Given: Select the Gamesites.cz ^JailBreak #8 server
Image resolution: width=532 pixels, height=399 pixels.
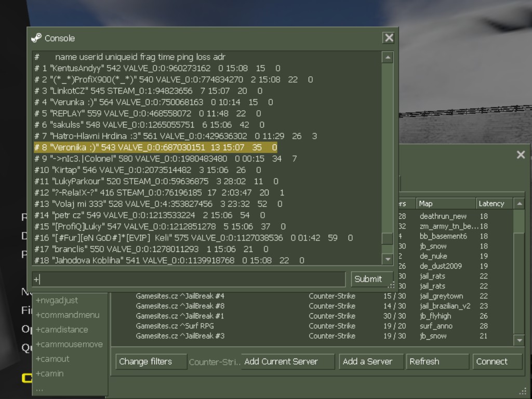Looking at the screenshot, I should click(x=180, y=305).
